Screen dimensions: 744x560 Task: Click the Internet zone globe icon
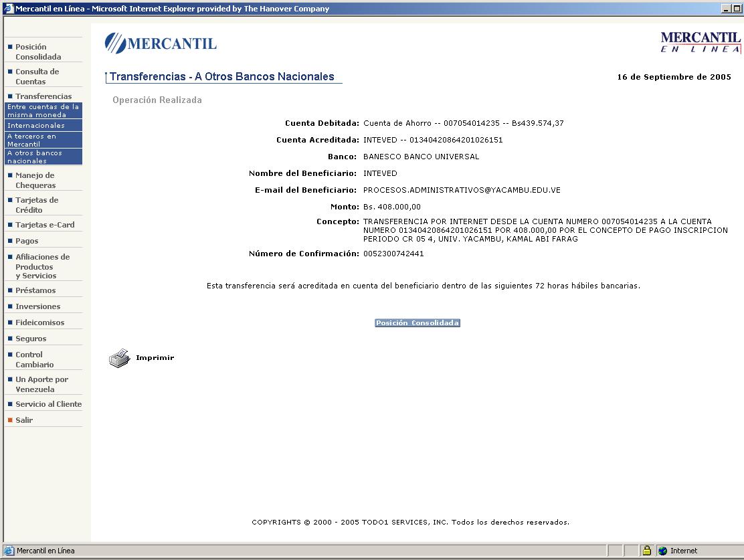pyautogui.click(x=663, y=551)
